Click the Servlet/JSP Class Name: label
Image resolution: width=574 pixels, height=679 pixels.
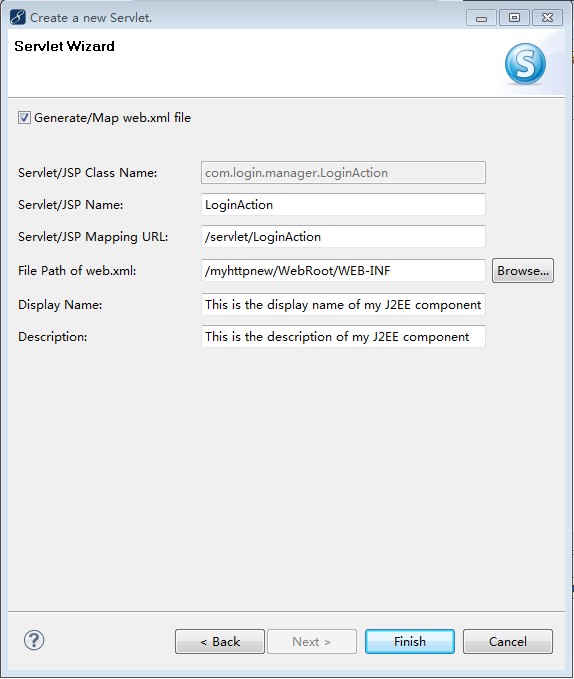click(x=87, y=173)
